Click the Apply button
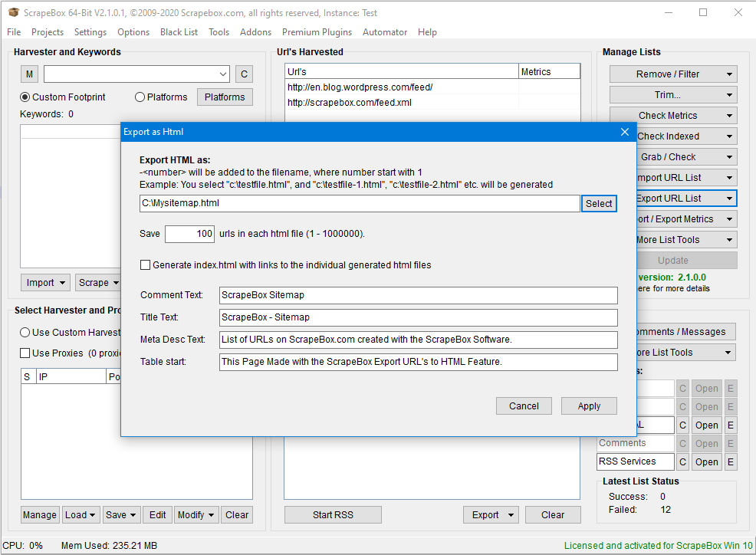This screenshot has height=555, width=756. [x=589, y=406]
